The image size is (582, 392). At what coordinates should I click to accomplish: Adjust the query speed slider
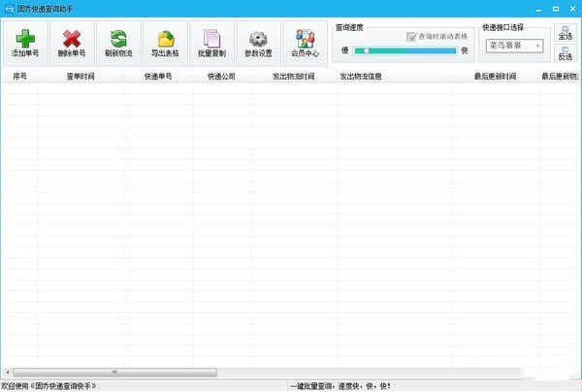click(x=367, y=49)
